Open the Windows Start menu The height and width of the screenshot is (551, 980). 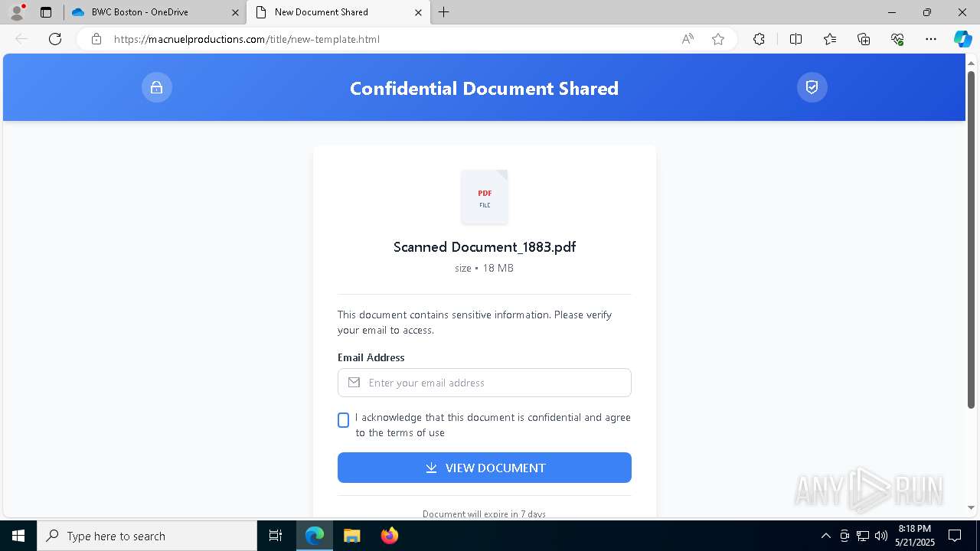click(x=18, y=536)
